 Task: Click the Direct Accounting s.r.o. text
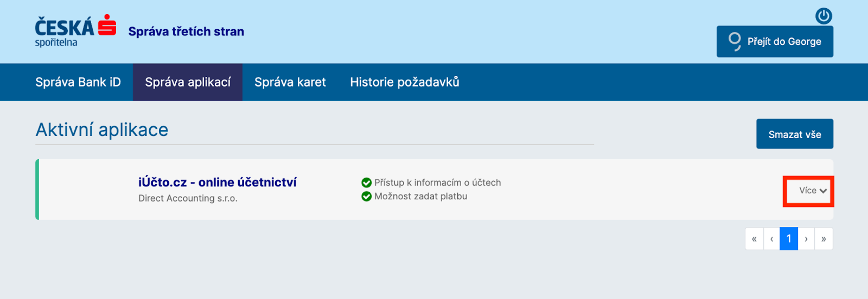point(188,198)
